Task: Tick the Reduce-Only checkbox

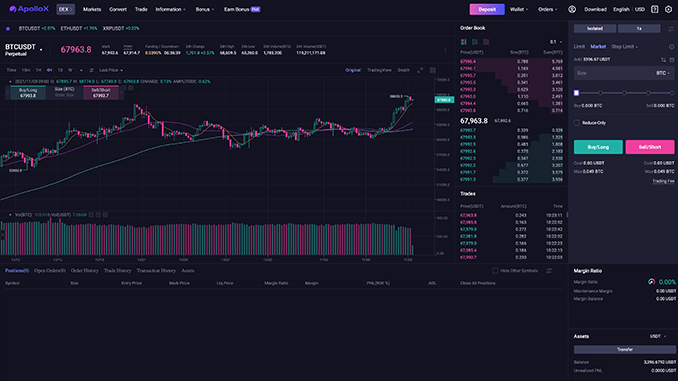Action: (x=576, y=123)
